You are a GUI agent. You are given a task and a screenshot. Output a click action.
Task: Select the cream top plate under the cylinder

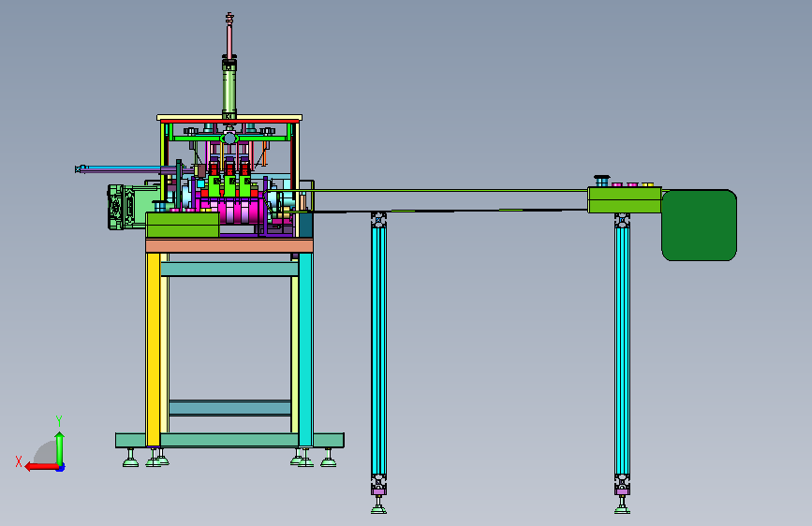[x=229, y=118]
